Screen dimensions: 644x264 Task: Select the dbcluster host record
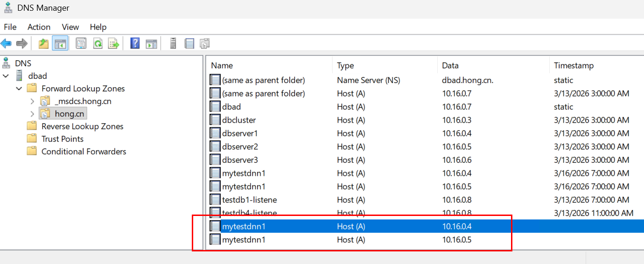coord(239,120)
